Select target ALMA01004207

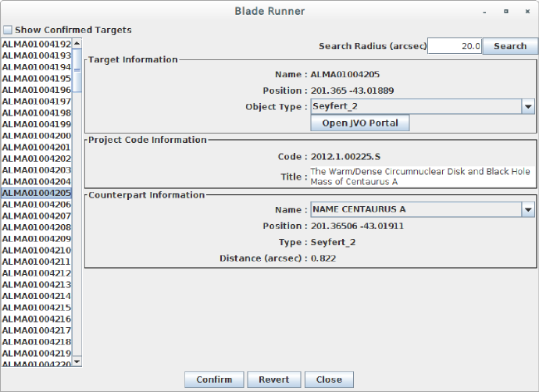(x=37, y=216)
